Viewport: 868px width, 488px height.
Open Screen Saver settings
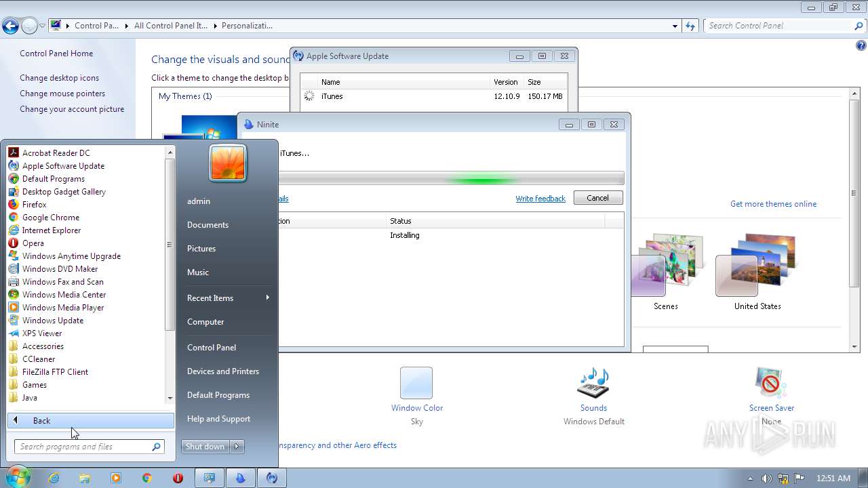click(771, 396)
